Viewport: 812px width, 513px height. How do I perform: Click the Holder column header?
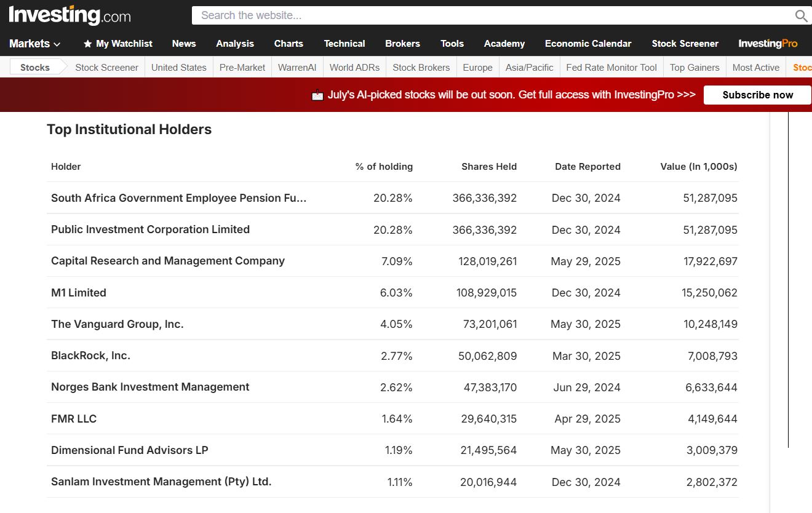(x=66, y=167)
